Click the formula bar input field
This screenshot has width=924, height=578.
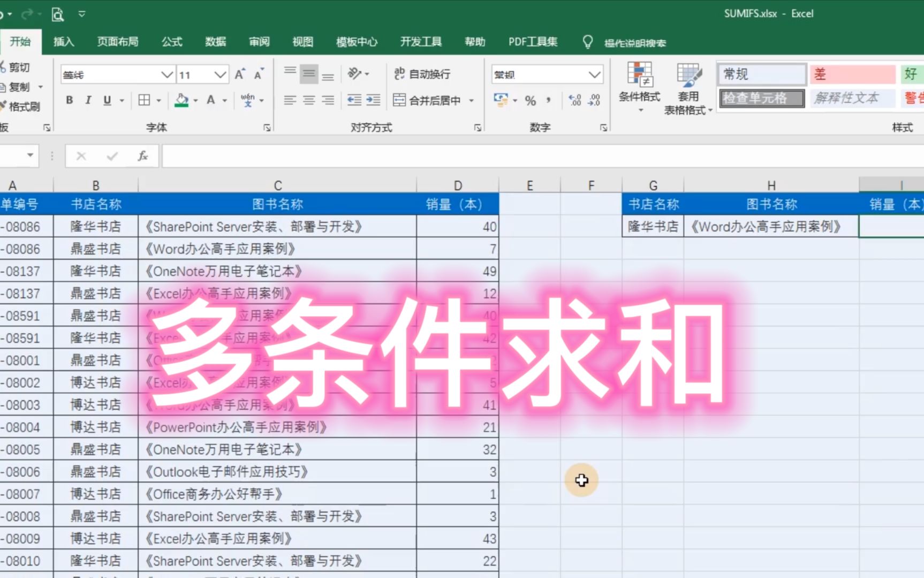pos(543,156)
